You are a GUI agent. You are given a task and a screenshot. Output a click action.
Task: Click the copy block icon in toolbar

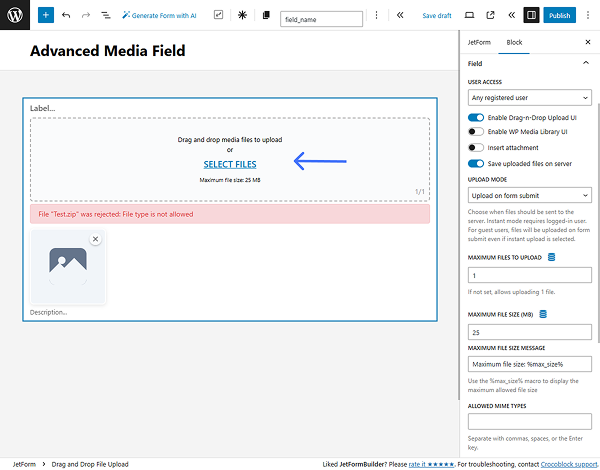coord(266,15)
